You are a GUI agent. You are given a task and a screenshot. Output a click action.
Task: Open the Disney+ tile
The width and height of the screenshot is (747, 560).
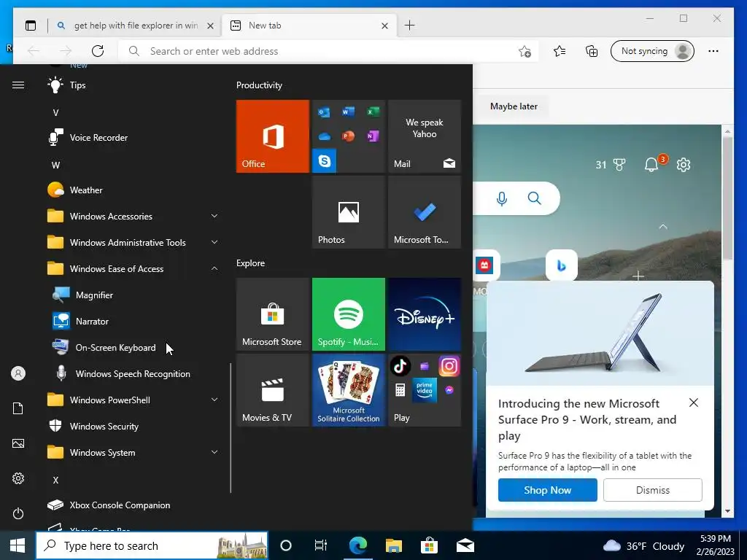tap(425, 314)
